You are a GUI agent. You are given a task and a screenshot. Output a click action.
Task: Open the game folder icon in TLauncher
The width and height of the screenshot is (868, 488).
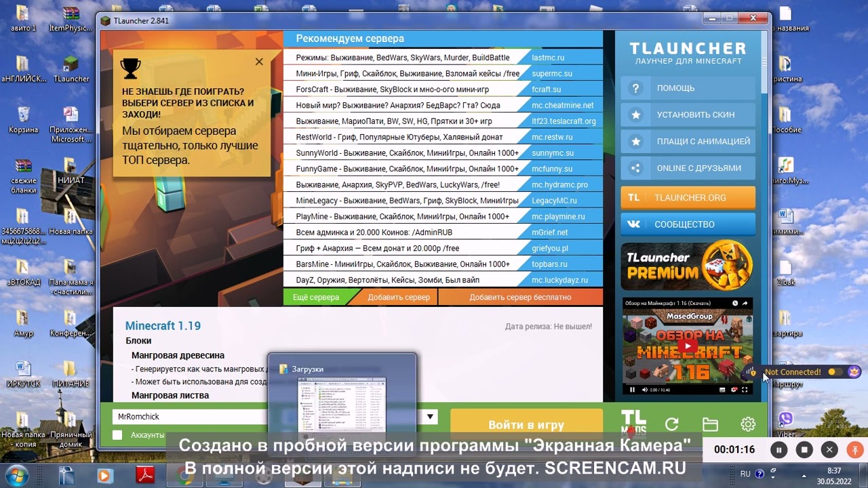tap(710, 424)
